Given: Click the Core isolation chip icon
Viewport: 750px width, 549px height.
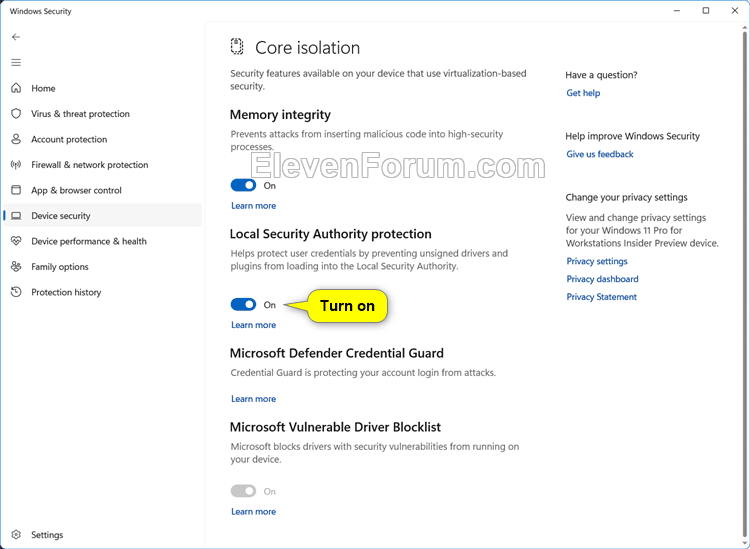Looking at the screenshot, I should point(237,47).
